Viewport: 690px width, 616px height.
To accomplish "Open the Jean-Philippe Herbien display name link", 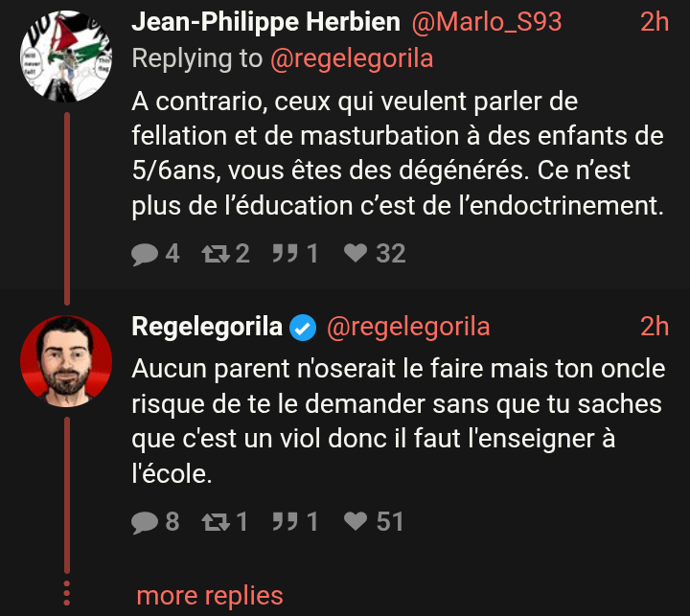I will tap(264, 21).
